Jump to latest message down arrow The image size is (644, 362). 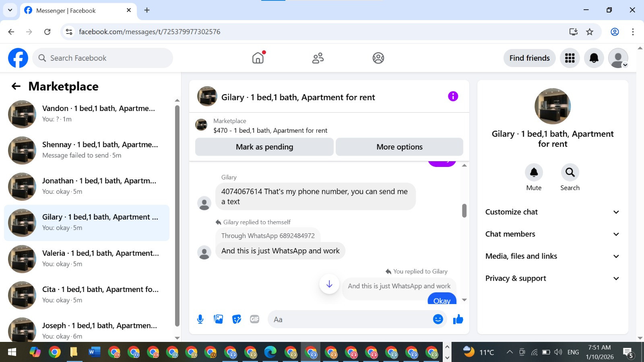[x=329, y=284]
